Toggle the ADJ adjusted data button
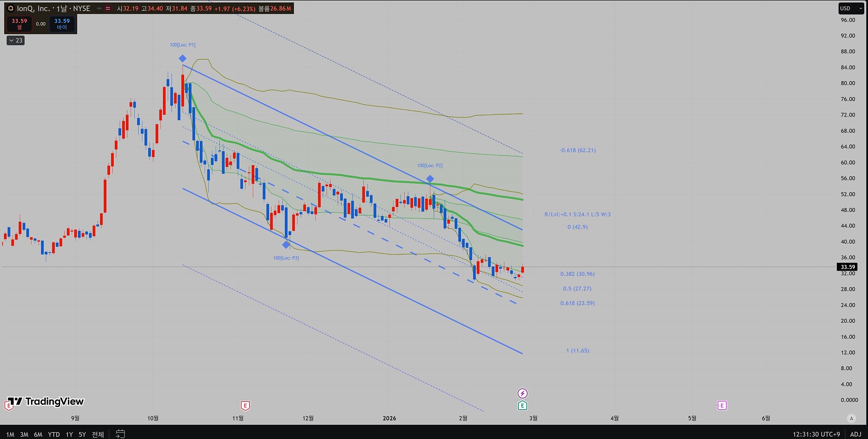 tap(855, 434)
